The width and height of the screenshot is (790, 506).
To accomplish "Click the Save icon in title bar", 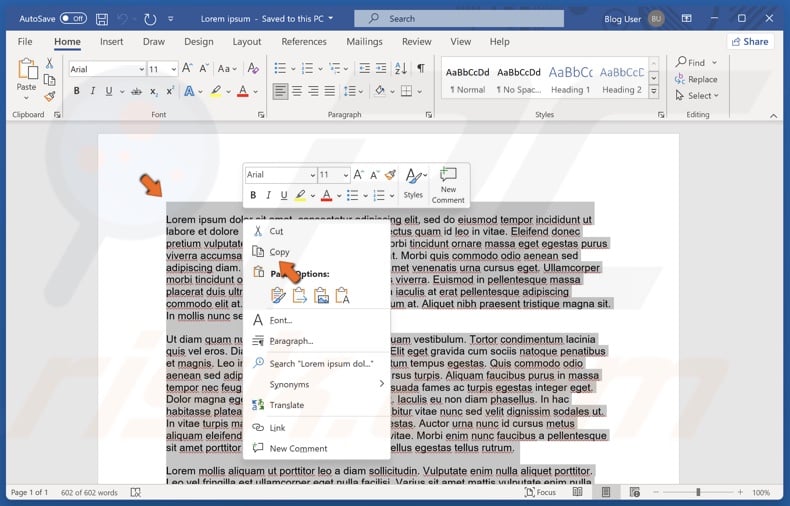I will 102,19.
